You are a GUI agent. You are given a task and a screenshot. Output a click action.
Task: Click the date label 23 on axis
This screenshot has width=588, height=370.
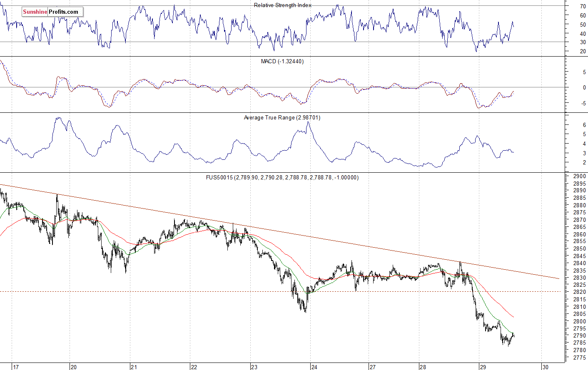pyautogui.click(x=254, y=367)
